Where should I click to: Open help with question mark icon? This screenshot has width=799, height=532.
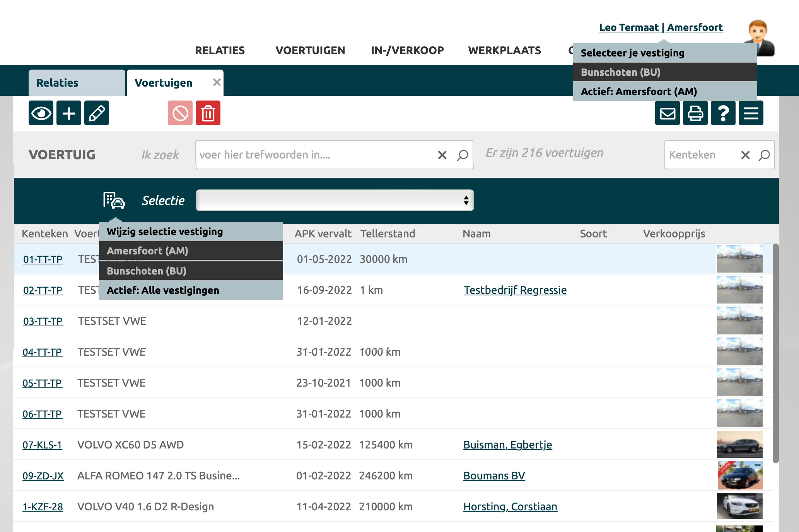[723, 113]
